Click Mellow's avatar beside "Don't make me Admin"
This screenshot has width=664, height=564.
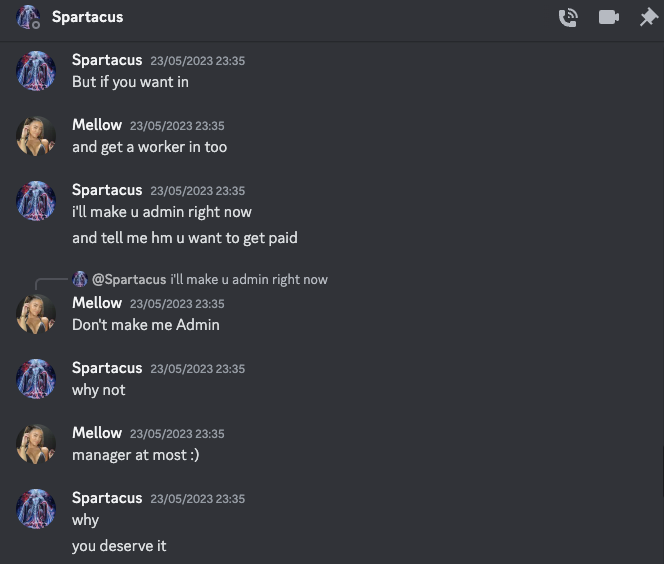[x=36, y=314]
